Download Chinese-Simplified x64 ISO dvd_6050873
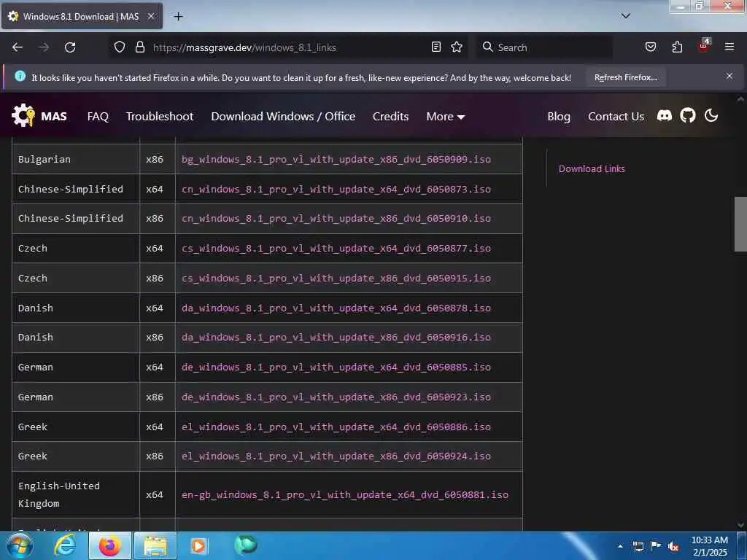Image resolution: width=747 pixels, height=560 pixels. tap(336, 189)
